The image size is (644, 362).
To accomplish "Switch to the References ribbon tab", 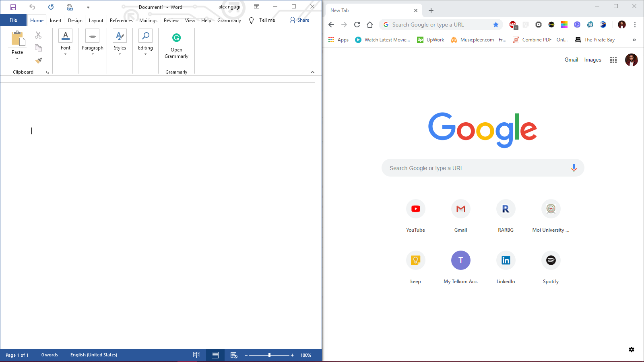I will click(121, 21).
